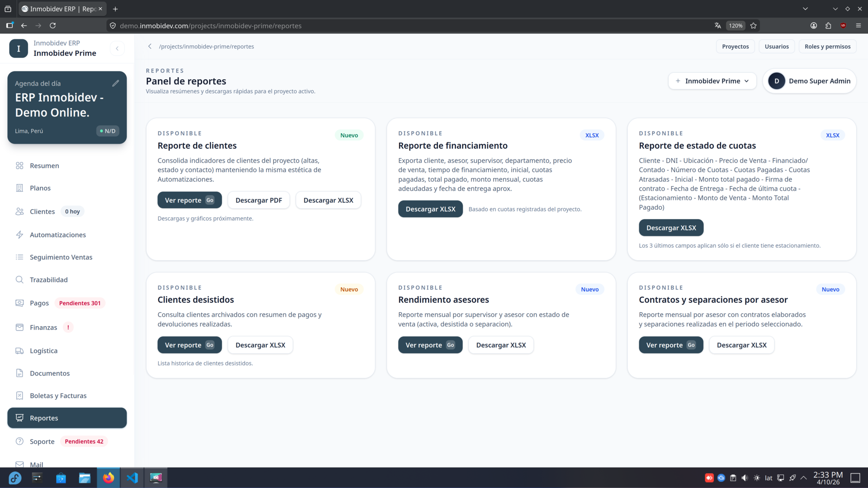Select Seguimiento Ventas in the sidebar

pyautogui.click(x=61, y=257)
